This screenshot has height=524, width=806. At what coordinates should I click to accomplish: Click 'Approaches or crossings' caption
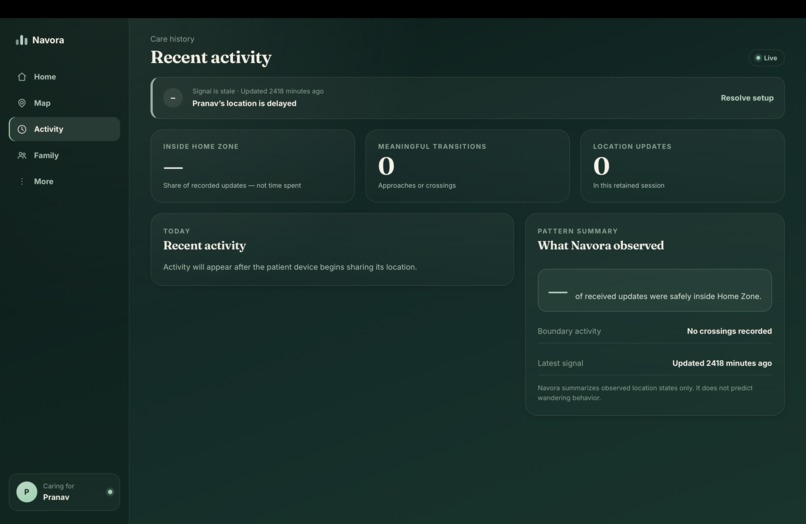(417, 186)
